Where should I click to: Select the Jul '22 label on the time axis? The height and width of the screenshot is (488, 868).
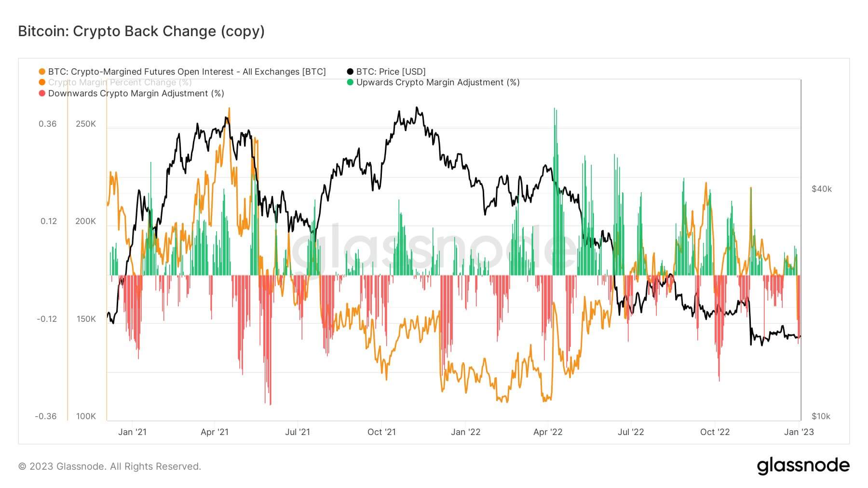click(x=631, y=432)
